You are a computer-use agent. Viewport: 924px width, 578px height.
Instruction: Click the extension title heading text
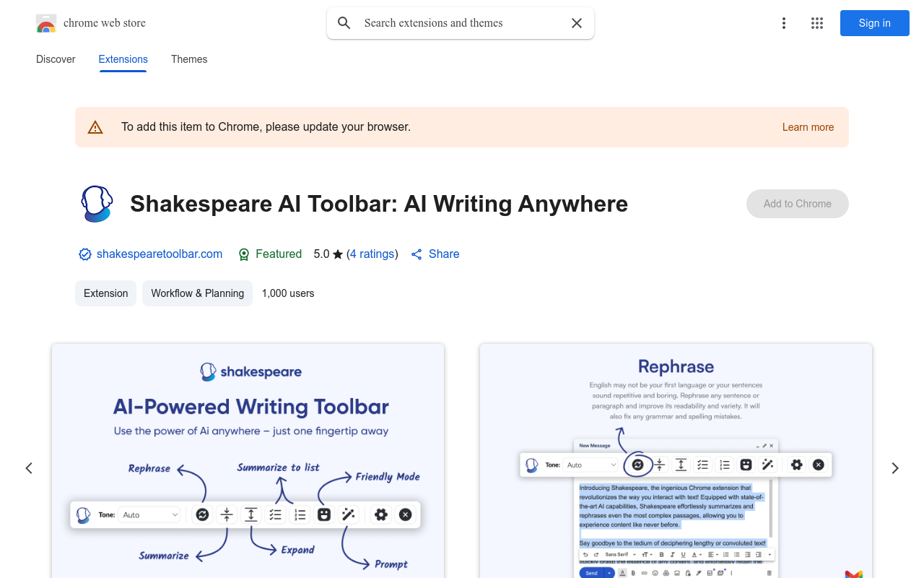click(x=379, y=204)
